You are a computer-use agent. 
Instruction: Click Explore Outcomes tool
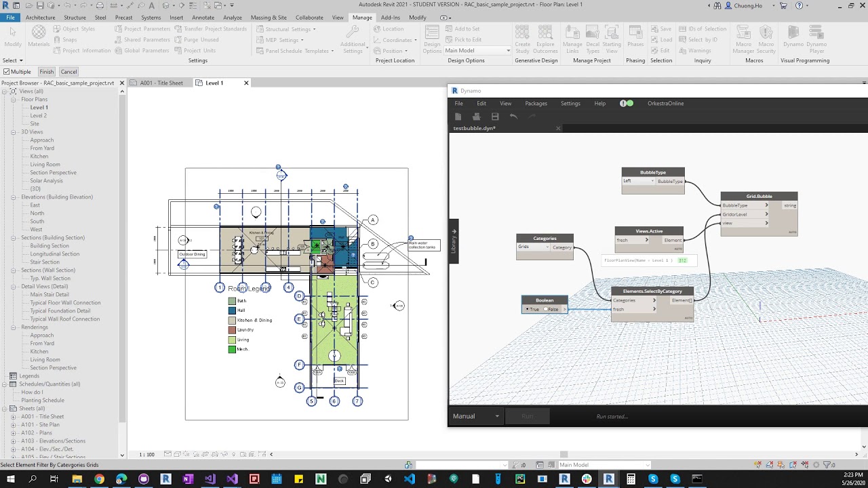click(545, 39)
